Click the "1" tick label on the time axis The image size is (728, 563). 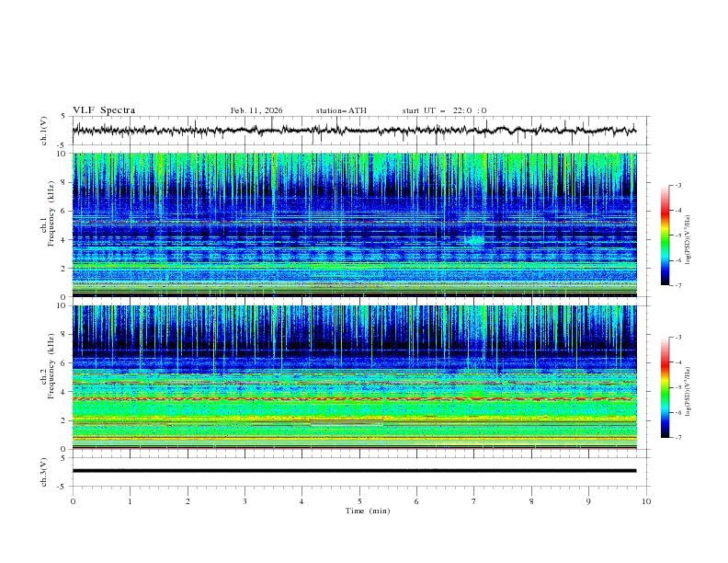(x=130, y=501)
